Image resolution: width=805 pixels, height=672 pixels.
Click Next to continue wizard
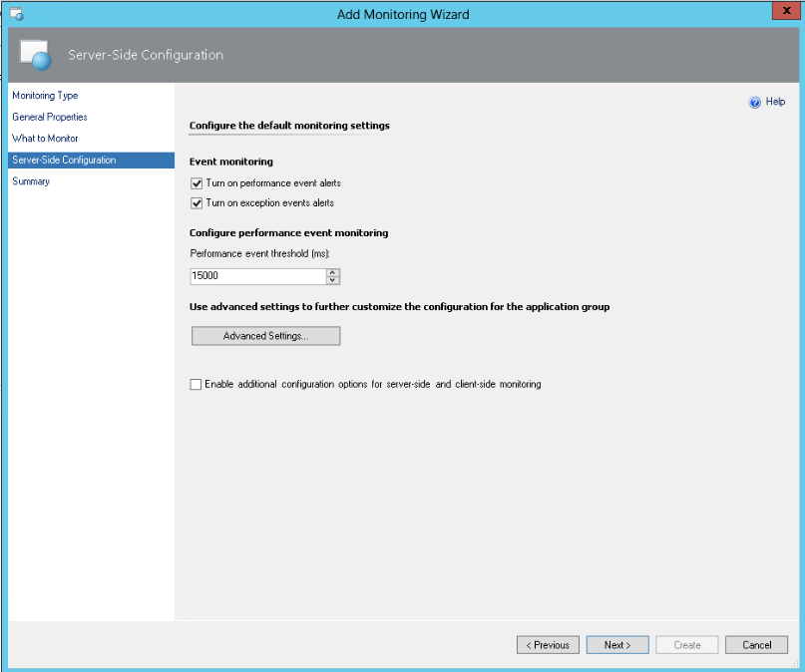(617, 645)
